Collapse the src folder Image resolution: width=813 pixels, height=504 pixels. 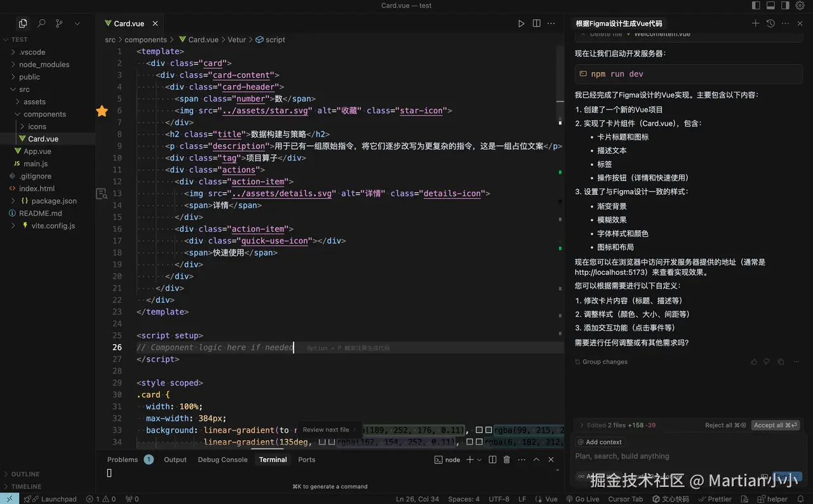point(48,90)
